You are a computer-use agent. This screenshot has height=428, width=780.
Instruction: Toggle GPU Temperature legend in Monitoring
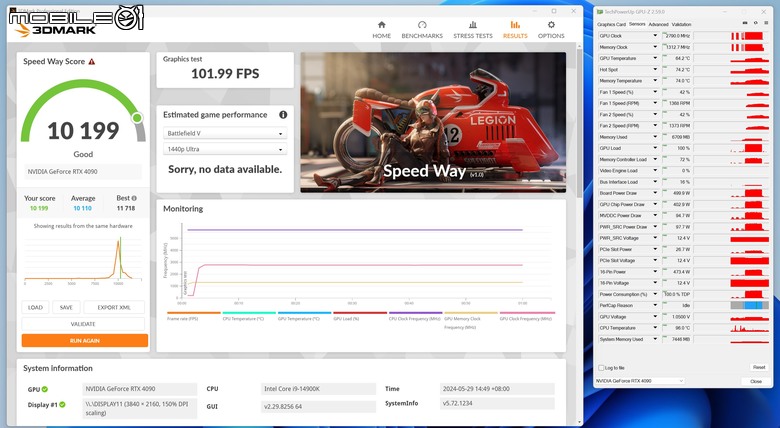pyautogui.click(x=304, y=316)
